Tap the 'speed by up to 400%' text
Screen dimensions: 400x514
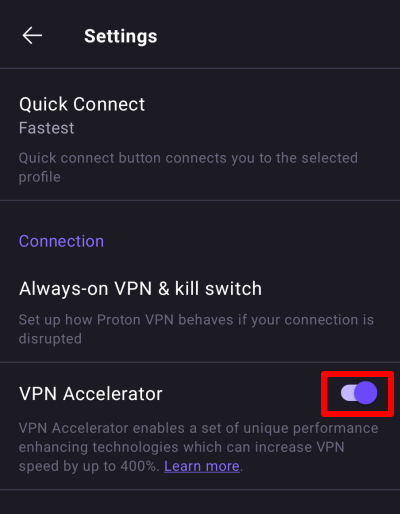[x=89, y=466]
